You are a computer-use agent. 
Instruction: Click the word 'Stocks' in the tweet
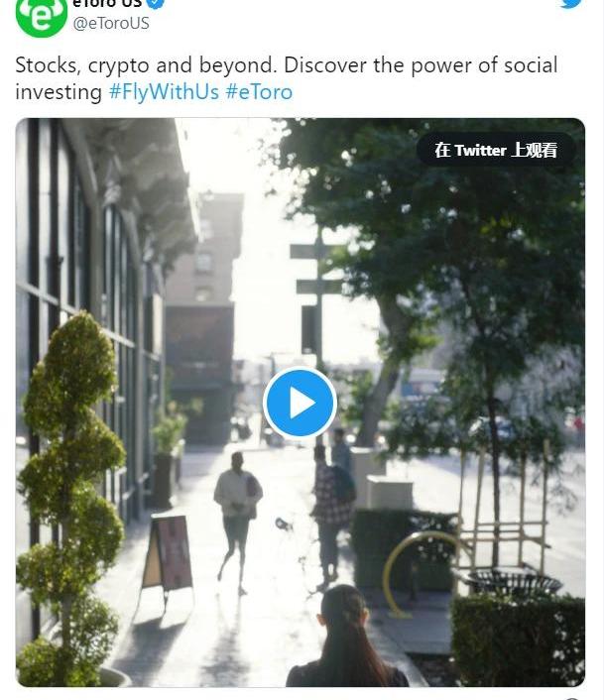click(47, 65)
